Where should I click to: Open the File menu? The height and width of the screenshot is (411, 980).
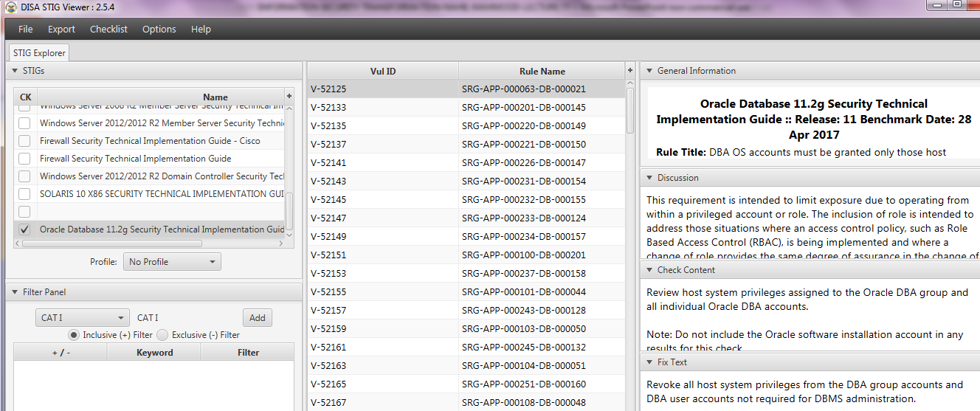click(25, 29)
